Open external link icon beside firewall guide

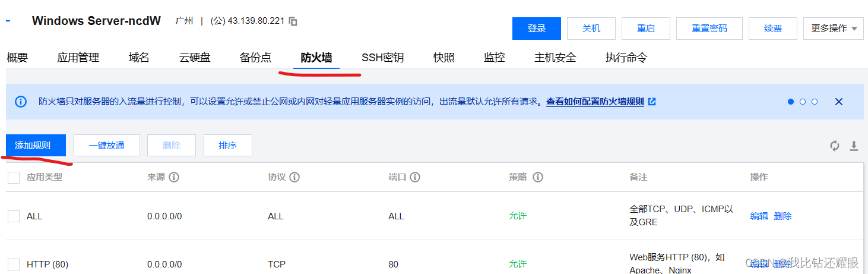point(652,102)
